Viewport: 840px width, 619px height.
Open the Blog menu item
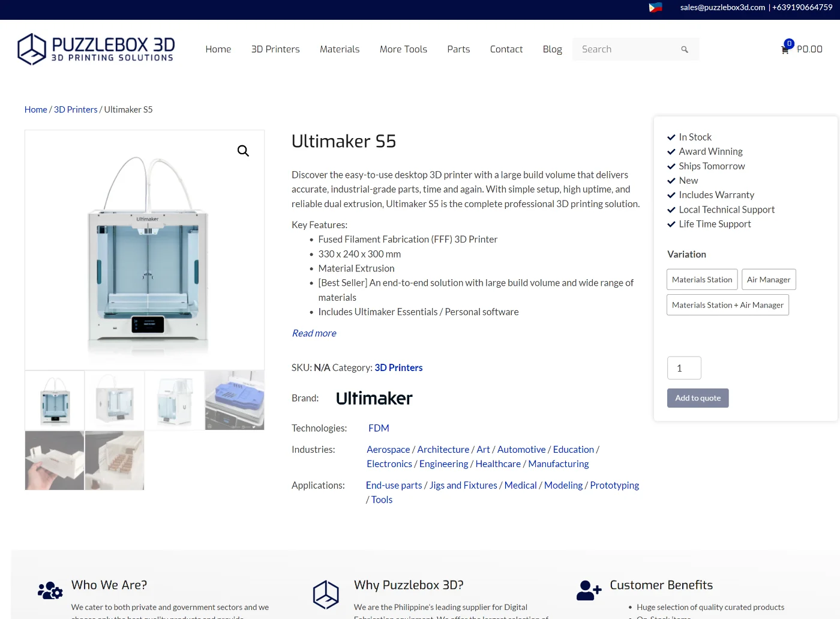553,49
